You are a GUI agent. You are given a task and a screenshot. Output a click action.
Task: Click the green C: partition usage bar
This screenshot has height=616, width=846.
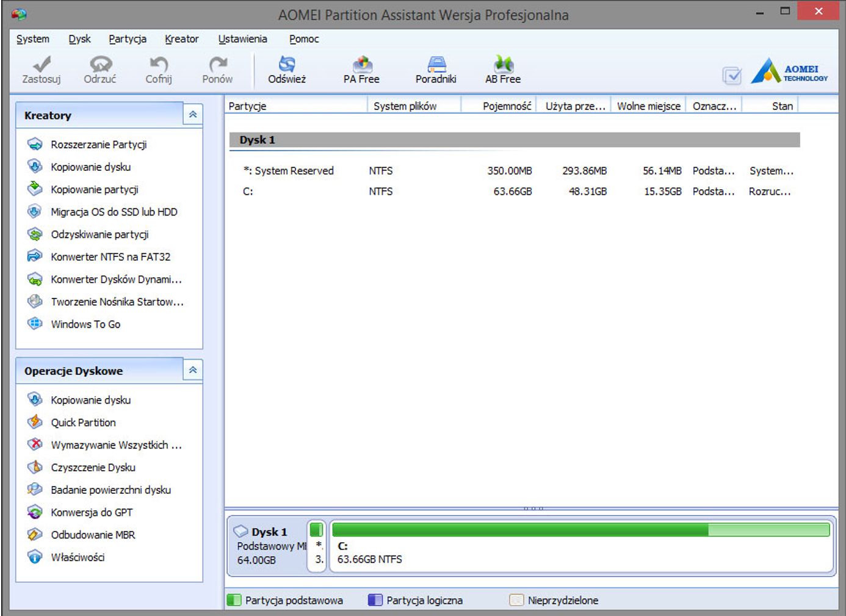pyautogui.click(x=580, y=529)
